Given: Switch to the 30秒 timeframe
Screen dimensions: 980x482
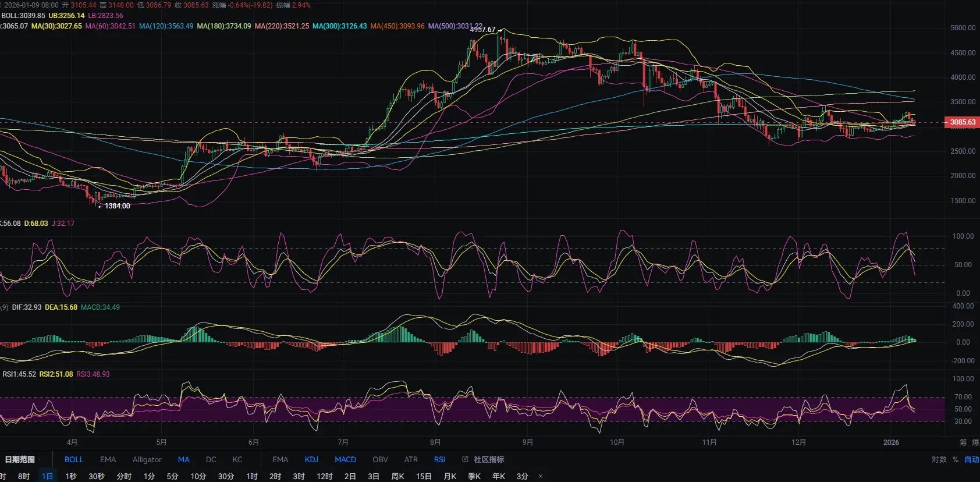Looking at the screenshot, I should [x=97, y=476].
